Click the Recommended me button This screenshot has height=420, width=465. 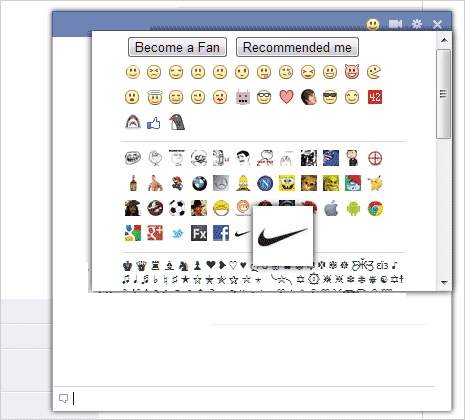[x=297, y=47]
